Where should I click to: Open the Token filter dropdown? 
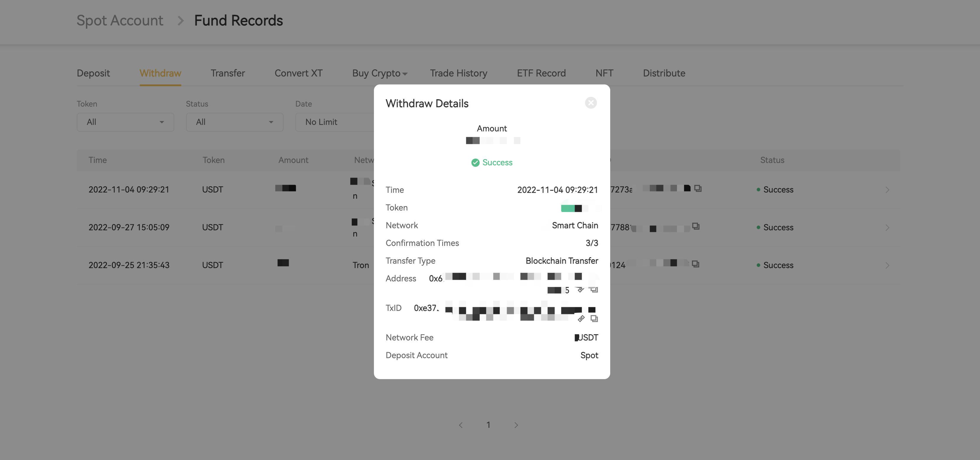tap(125, 122)
